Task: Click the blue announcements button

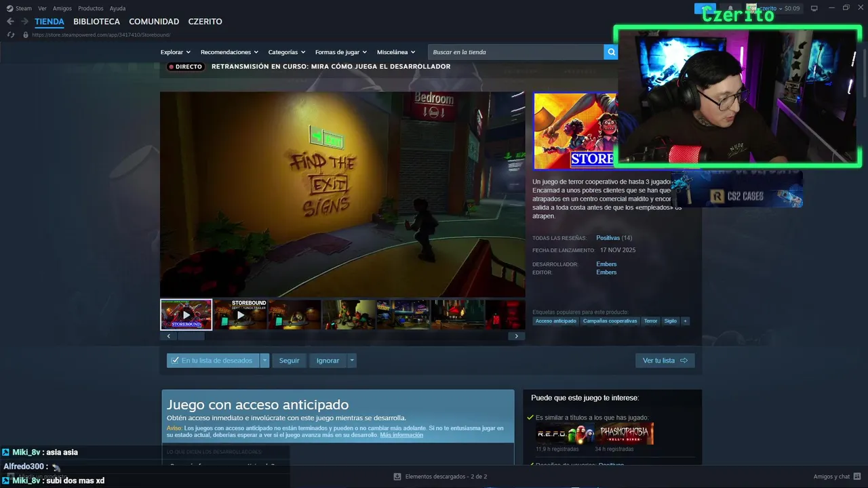Action: coord(705,8)
